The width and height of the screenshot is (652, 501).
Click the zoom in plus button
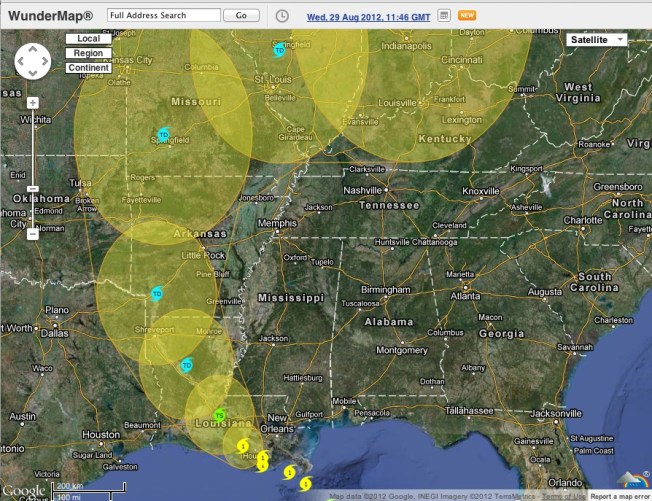click(33, 103)
